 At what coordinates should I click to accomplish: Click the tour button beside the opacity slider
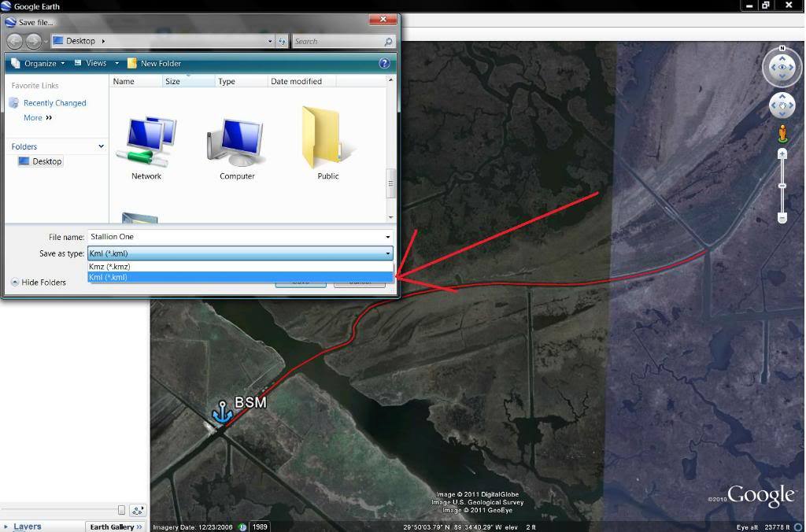137,510
